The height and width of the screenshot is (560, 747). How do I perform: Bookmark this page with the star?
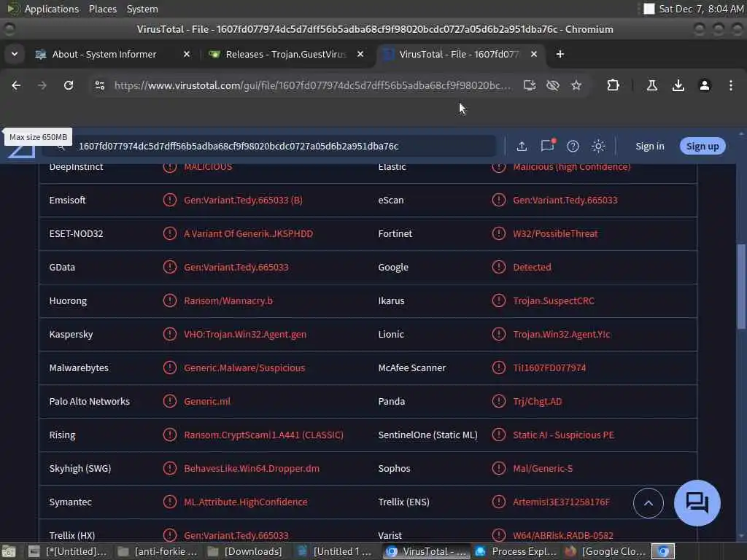click(576, 85)
